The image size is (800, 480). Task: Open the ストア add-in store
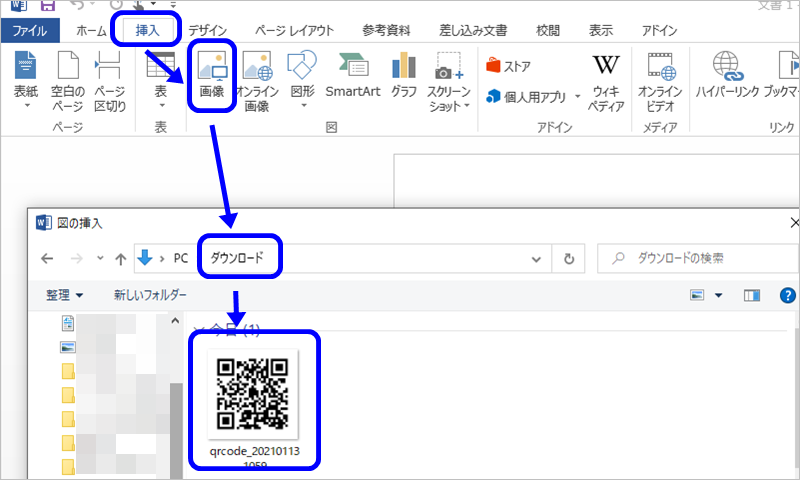508,66
